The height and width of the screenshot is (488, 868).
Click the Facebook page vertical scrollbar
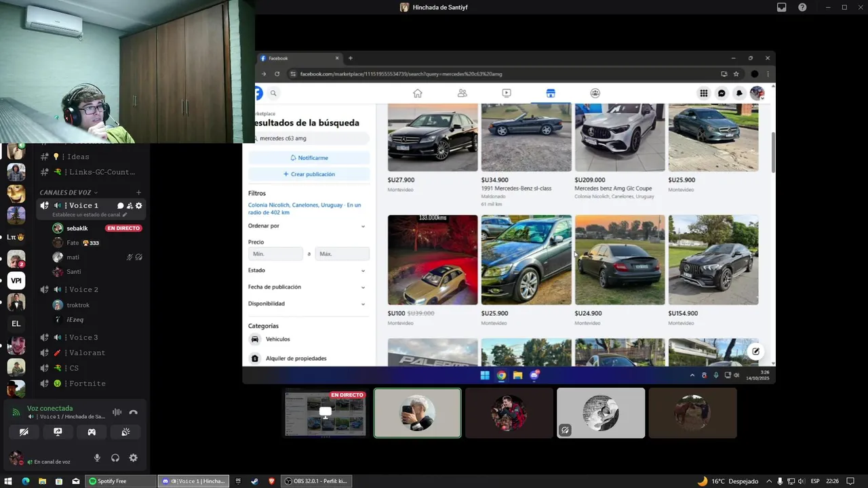(772, 152)
